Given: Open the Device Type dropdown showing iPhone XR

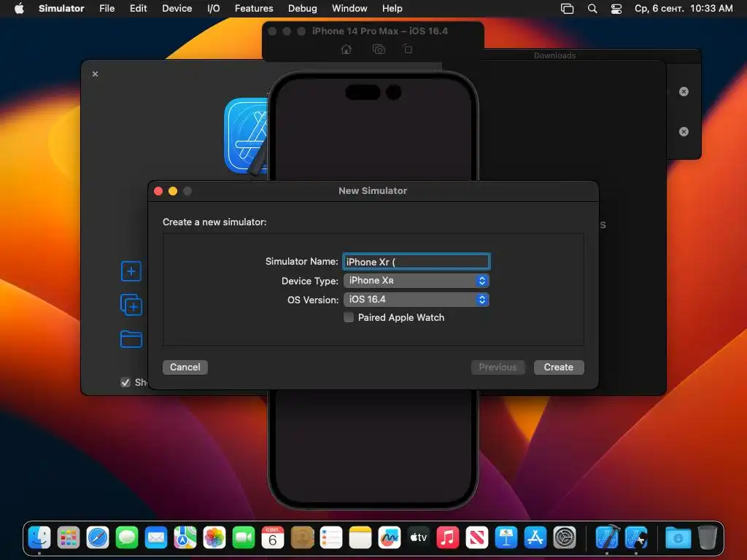Looking at the screenshot, I should (x=417, y=281).
